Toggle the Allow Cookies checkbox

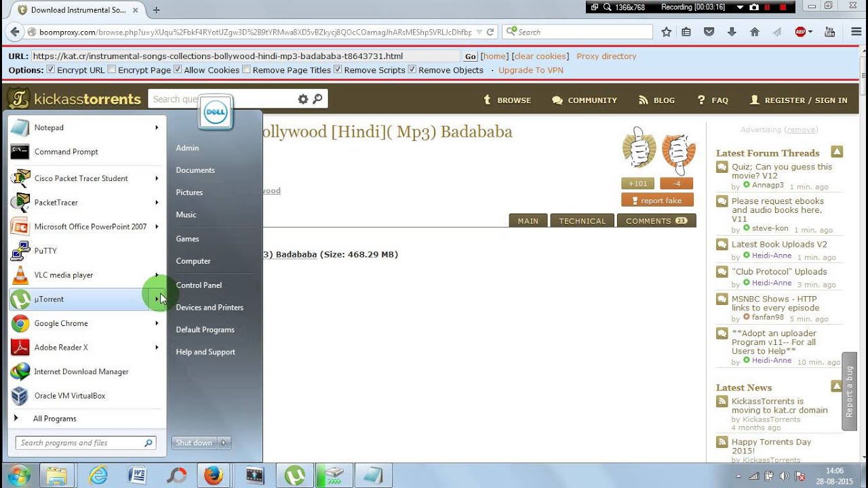(x=178, y=69)
